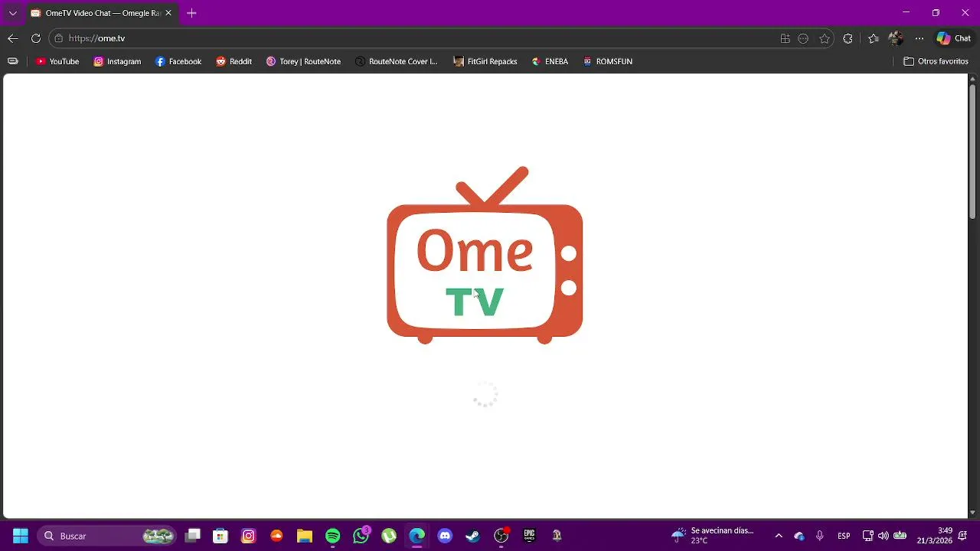Open the Copilot Chat button
The width and height of the screenshot is (980, 551).
pyautogui.click(x=954, y=38)
